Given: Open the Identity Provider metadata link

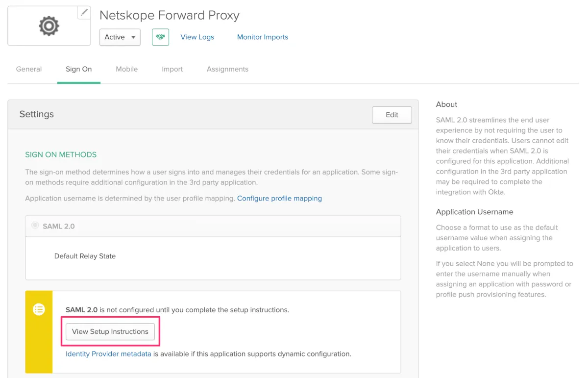Looking at the screenshot, I should tap(108, 353).
